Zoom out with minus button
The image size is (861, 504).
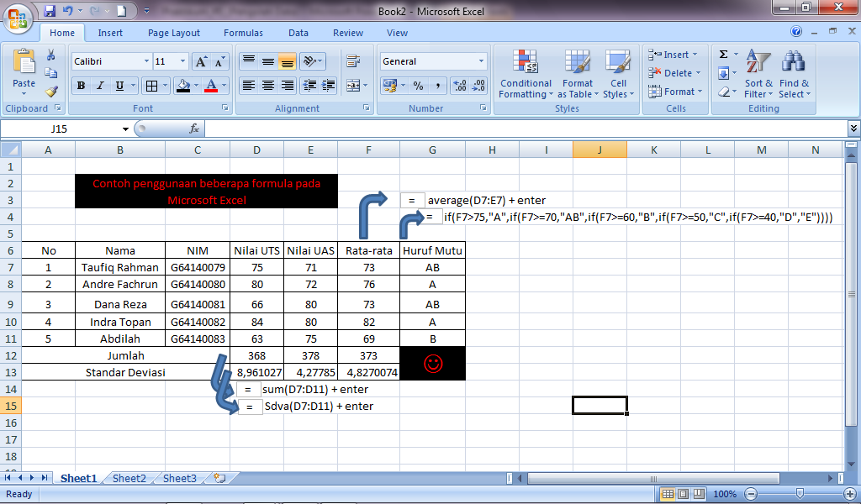pyautogui.click(x=752, y=494)
